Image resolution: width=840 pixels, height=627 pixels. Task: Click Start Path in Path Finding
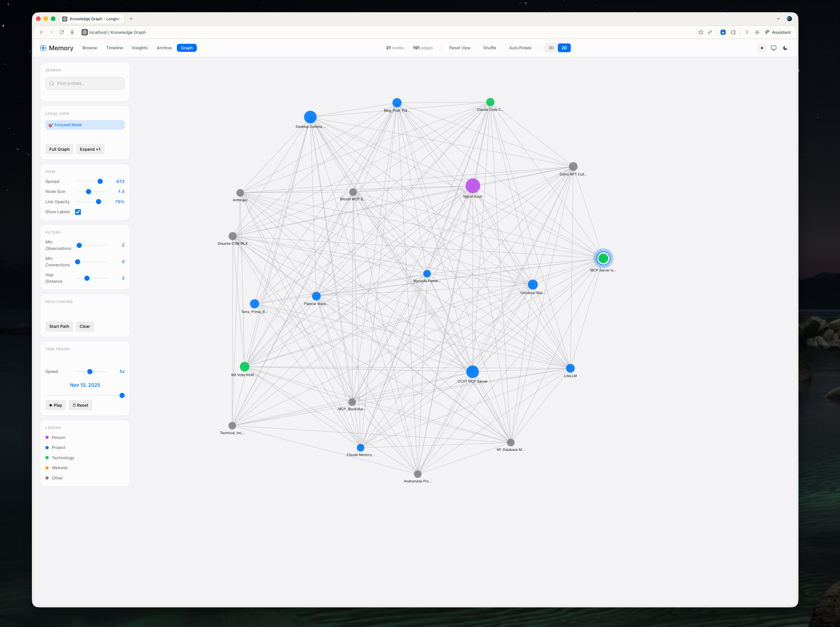[x=59, y=327]
